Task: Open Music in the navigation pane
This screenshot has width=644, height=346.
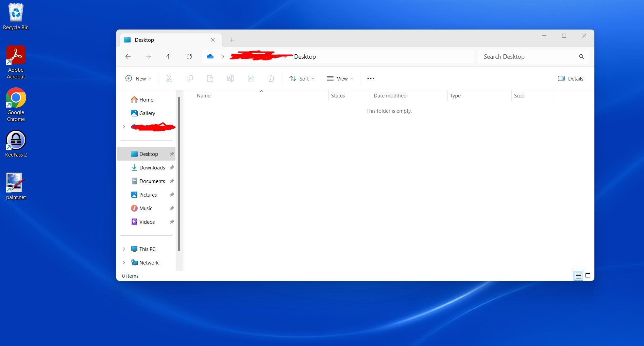Action: [146, 208]
